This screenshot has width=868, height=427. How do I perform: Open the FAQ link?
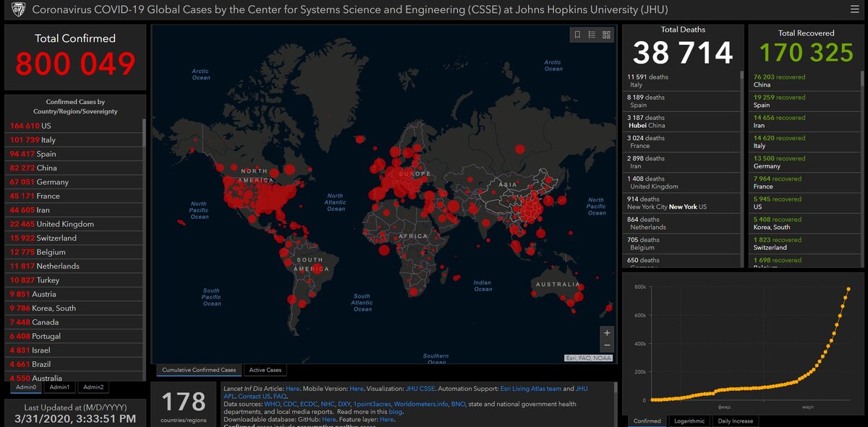(x=280, y=397)
